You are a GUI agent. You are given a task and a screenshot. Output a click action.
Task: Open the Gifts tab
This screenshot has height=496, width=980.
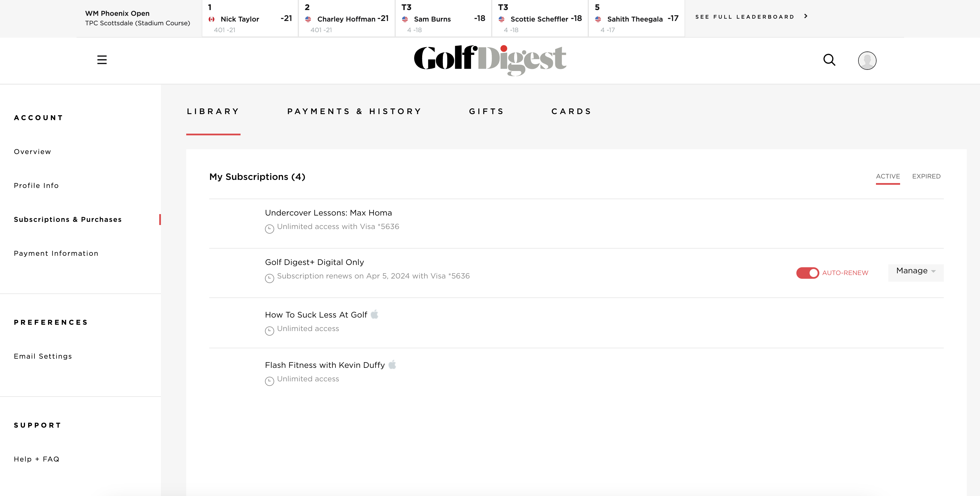coord(486,111)
